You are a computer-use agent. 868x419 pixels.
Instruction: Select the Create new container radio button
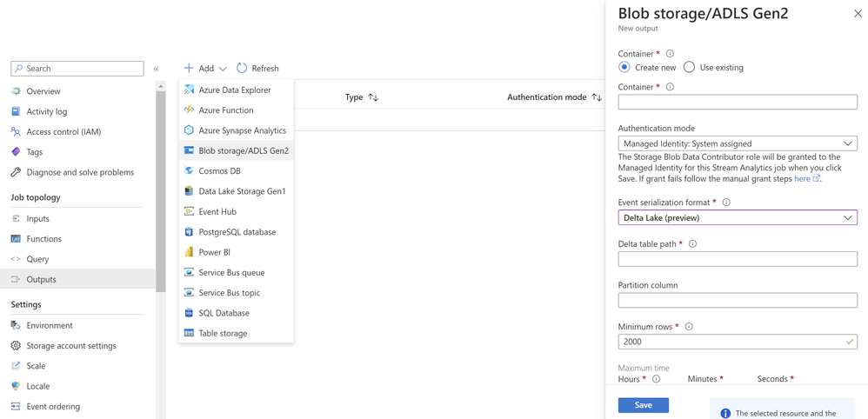click(624, 68)
